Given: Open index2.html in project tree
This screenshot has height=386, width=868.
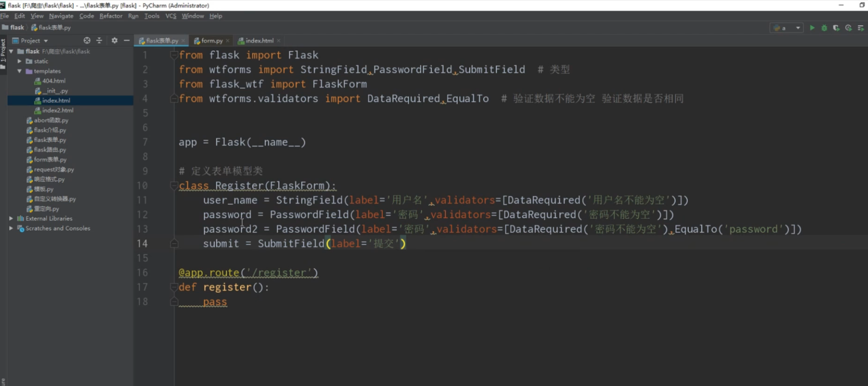Looking at the screenshot, I should coord(58,110).
